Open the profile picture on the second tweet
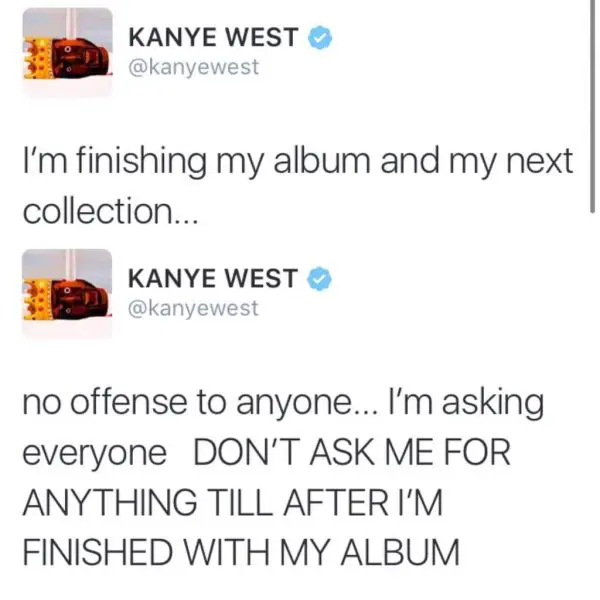600x600 pixels. click(67, 293)
